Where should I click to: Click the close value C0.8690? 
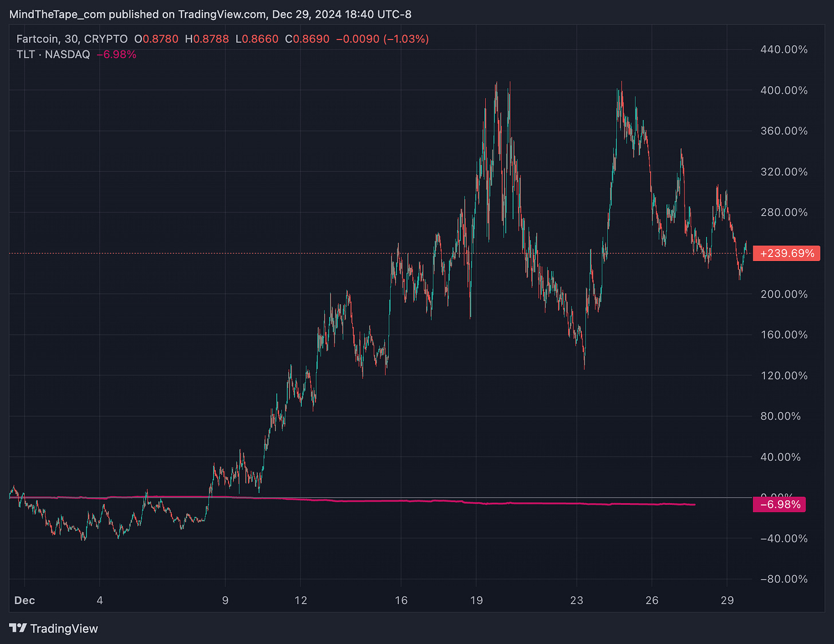(307, 39)
